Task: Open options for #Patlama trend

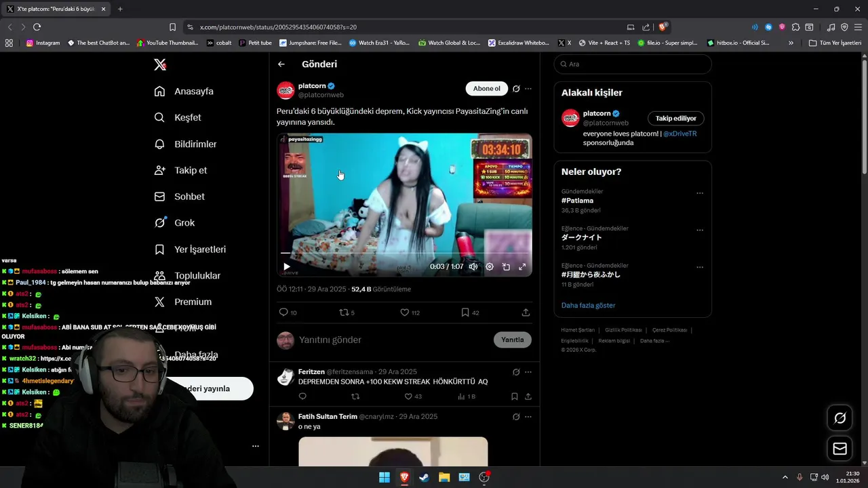Action: click(x=700, y=193)
